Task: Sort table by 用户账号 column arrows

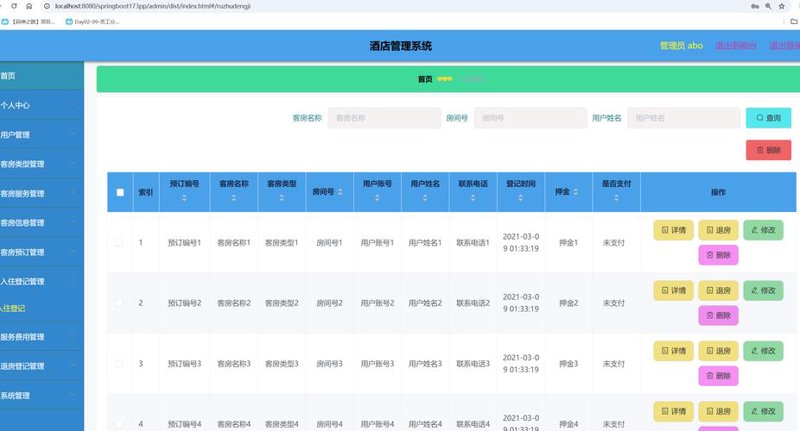Action: click(377, 198)
